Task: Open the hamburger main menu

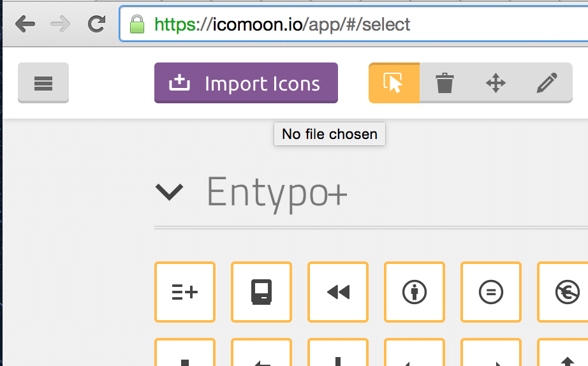Action: pos(43,83)
